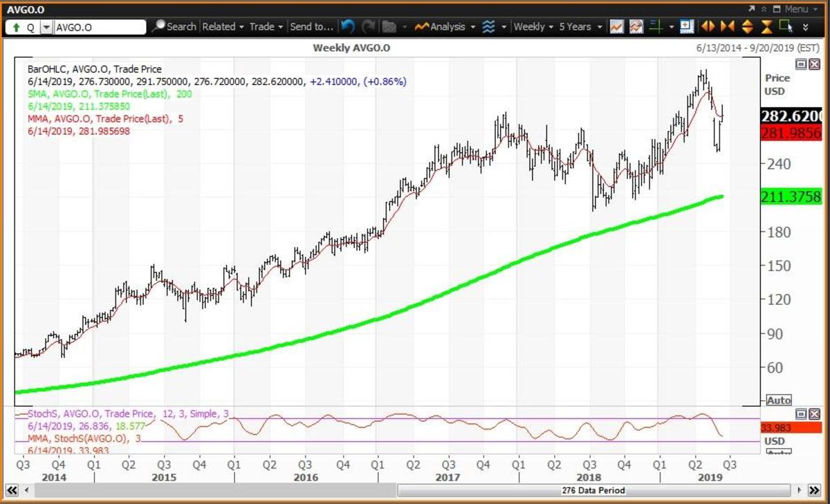Click the single right scroll arrow

[x=800, y=490]
